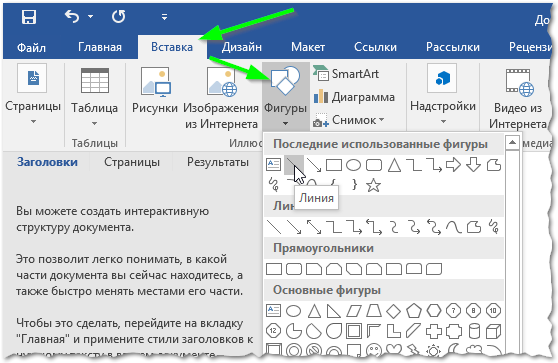Switch to the Дизайн tab

242,47
